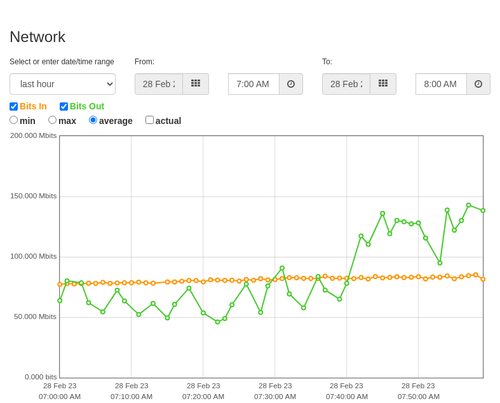Click the From date field '28 Feb'
Screen dimensions: 500x403
(159, 84)
